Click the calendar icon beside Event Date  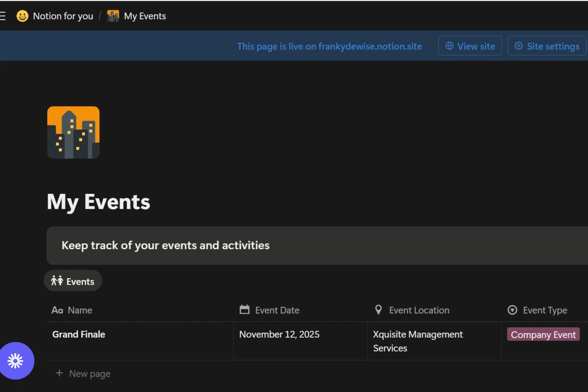pos(244,310)
